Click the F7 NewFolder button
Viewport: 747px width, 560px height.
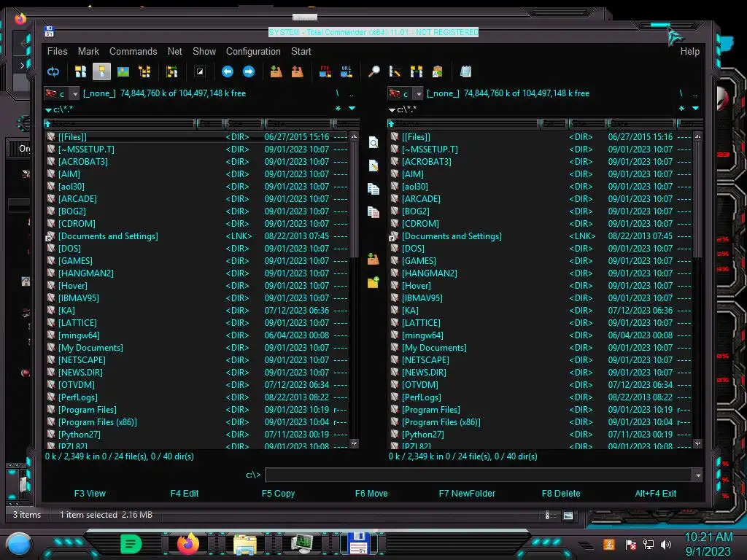(467, 494)
